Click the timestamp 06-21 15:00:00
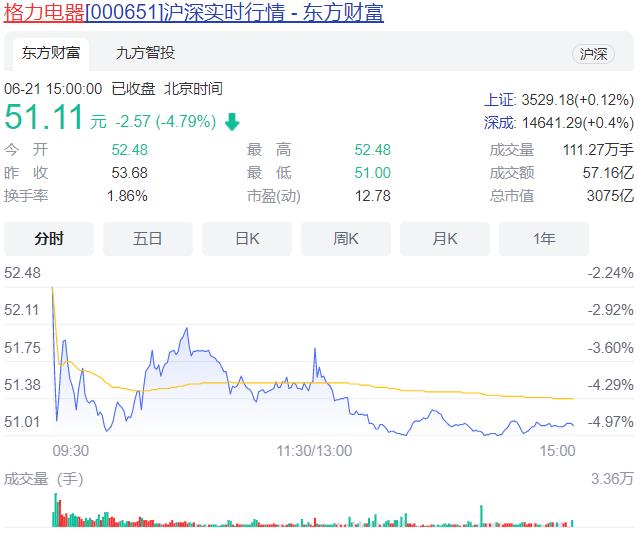The image size is (642, 535). point(53,89)
